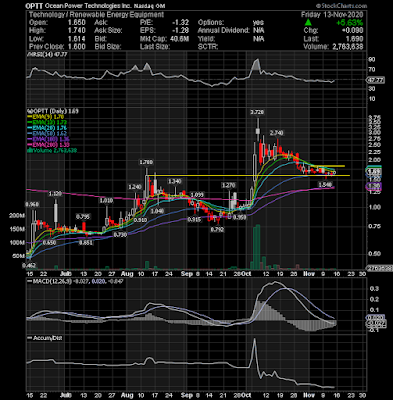The height and width of the screenshot is (400, 393).
Task: Open the StockCharts.com watermark link
Action: pos(342,6)
